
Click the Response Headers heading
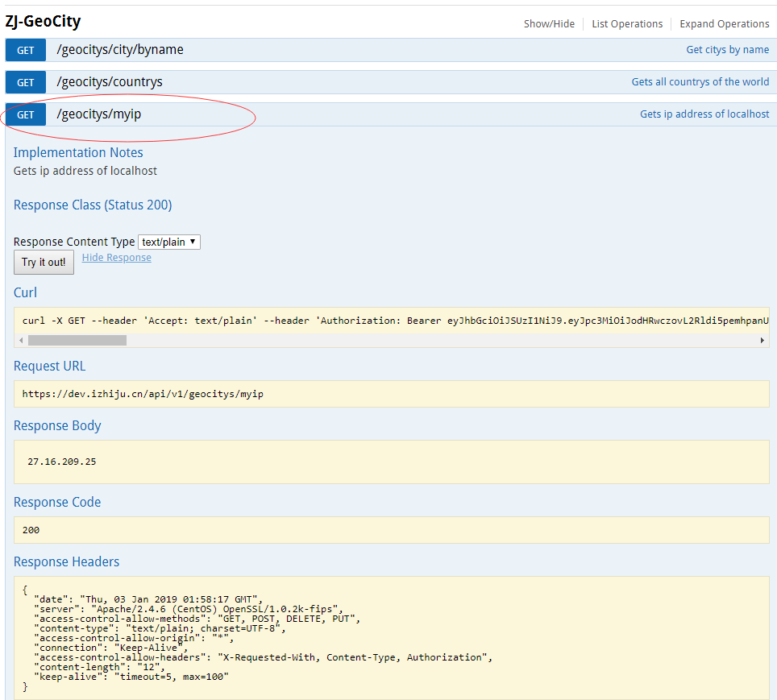pos(66,561)
